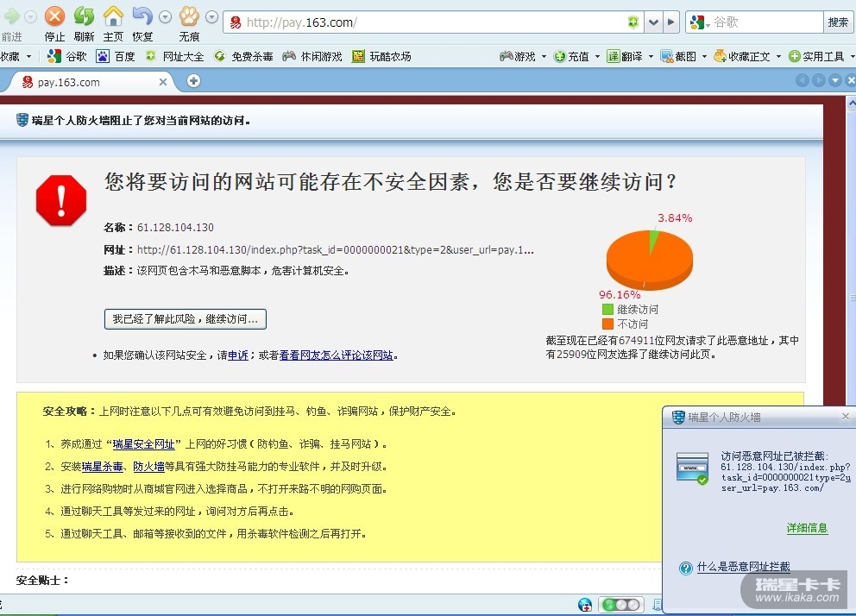
Task: Open the 截图 screenshot toolbar menu
Action: coord(683,56)
